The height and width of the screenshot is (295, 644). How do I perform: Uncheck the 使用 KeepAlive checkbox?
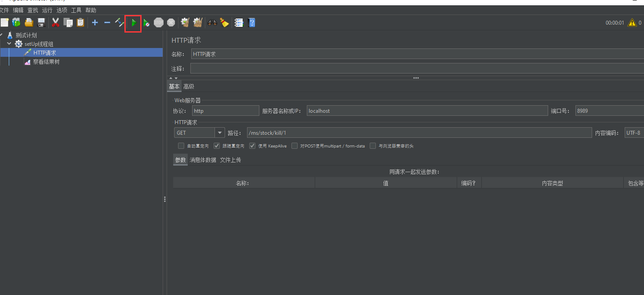coord(252,146)
